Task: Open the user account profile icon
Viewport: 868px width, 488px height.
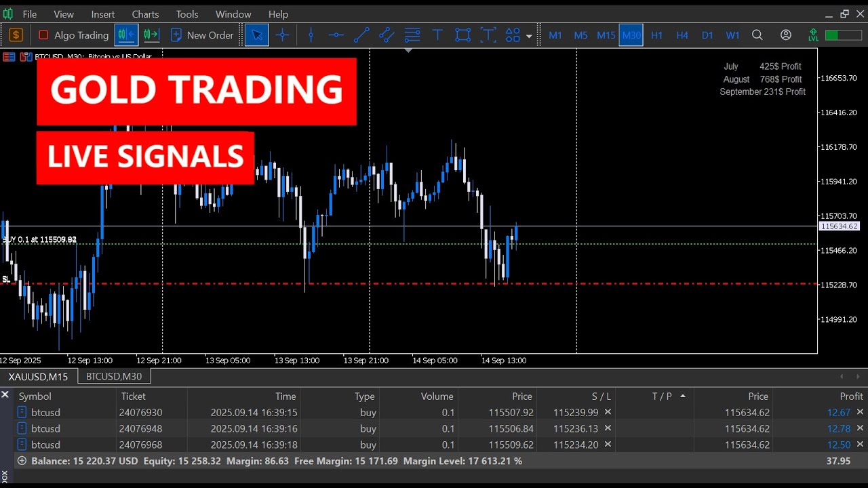Action: click(x=786, y=35)
